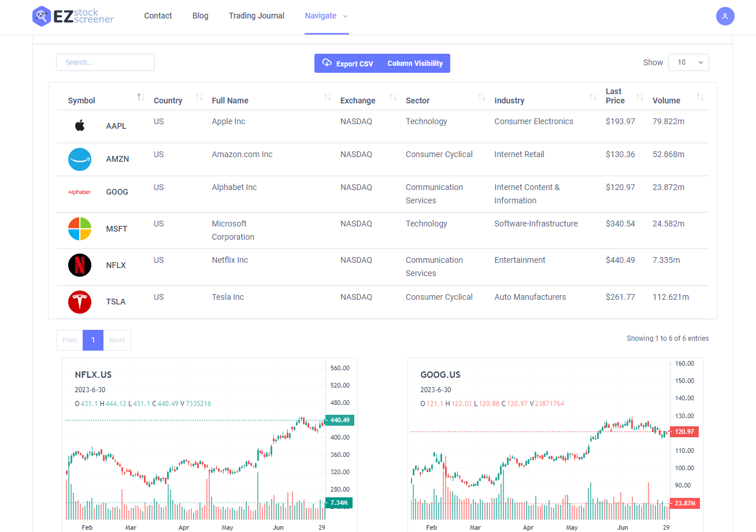Click the 440.49 price label on NFLX chart

[340, 420]
